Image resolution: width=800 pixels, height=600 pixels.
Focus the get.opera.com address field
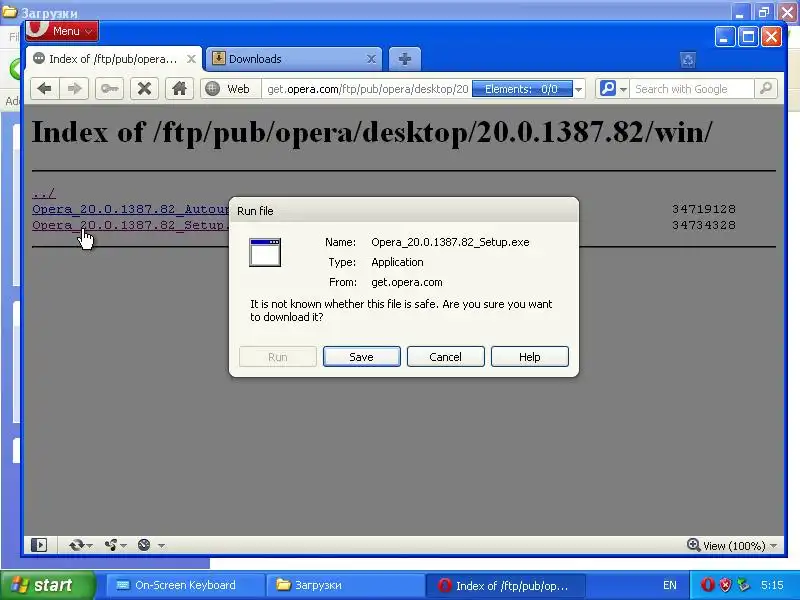(367, 89)
